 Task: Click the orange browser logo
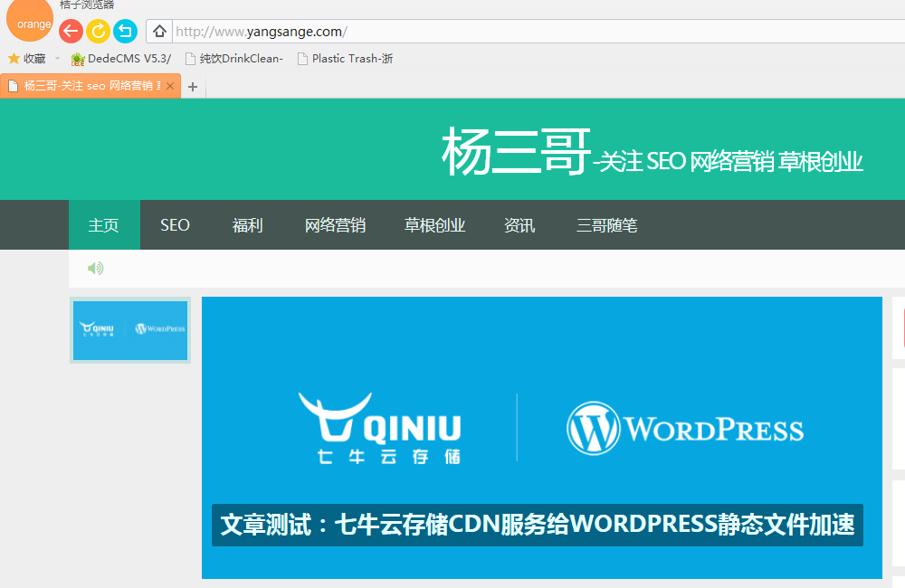pos(30,20)
